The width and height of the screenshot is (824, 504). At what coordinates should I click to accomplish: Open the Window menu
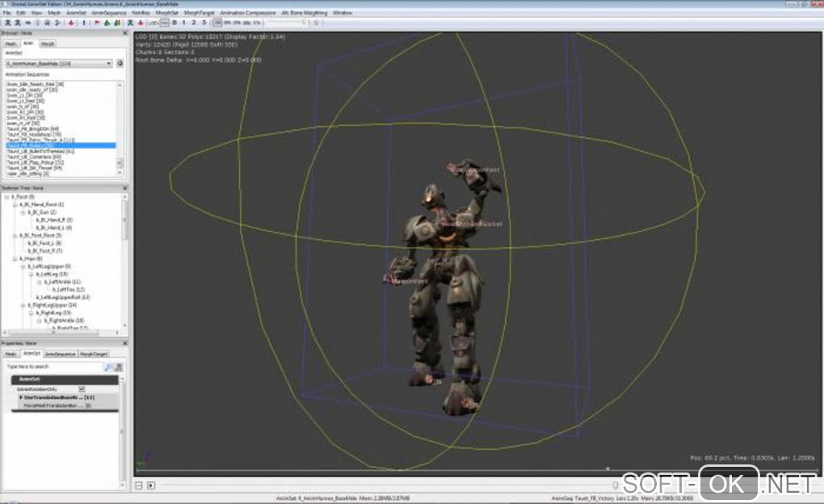pos(343,13)
